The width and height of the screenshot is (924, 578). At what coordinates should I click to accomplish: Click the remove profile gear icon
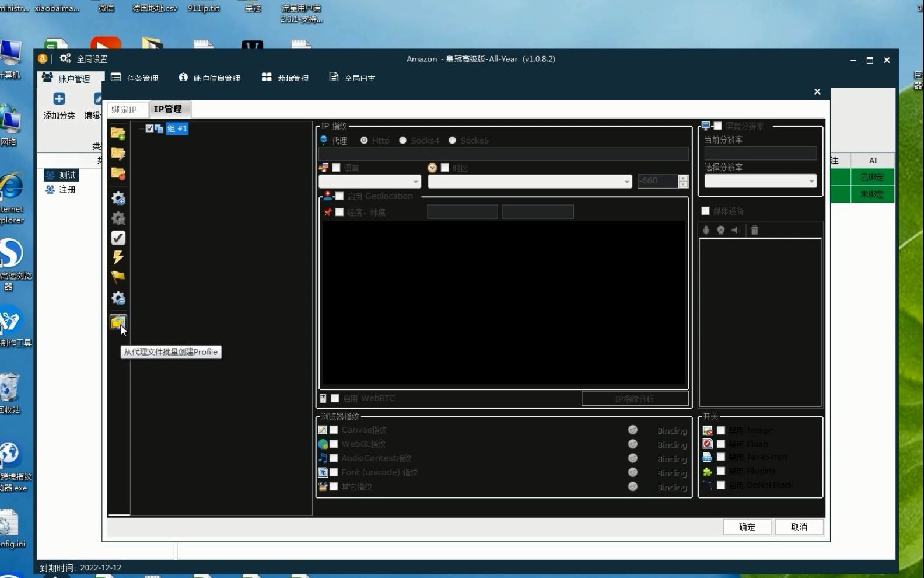[x=118, y=298]
